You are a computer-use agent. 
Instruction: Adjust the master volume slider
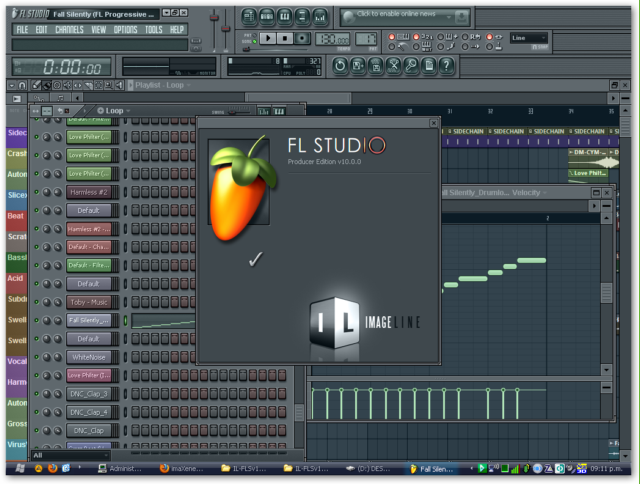coord(214,18)
